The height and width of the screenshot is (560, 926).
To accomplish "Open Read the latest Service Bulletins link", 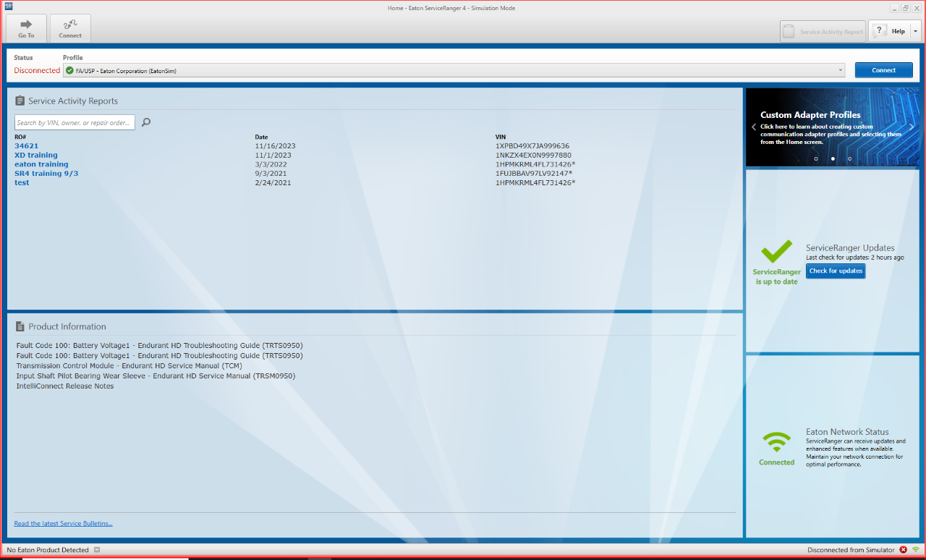I will point(63,523).
